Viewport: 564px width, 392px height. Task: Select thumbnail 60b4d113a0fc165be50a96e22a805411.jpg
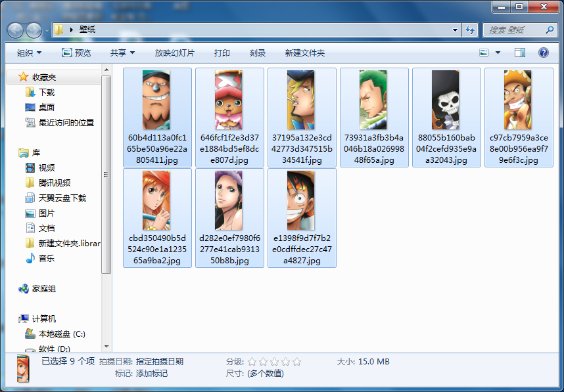click(157, 118)
